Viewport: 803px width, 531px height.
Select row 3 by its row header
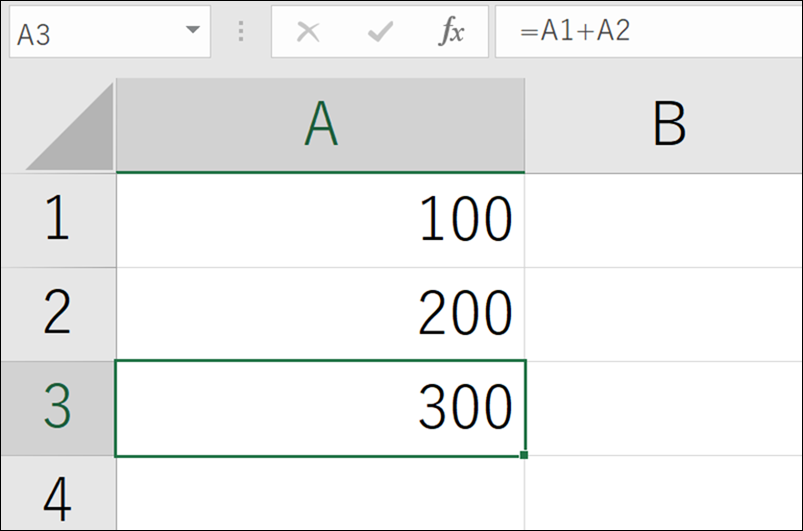(57, 408)
